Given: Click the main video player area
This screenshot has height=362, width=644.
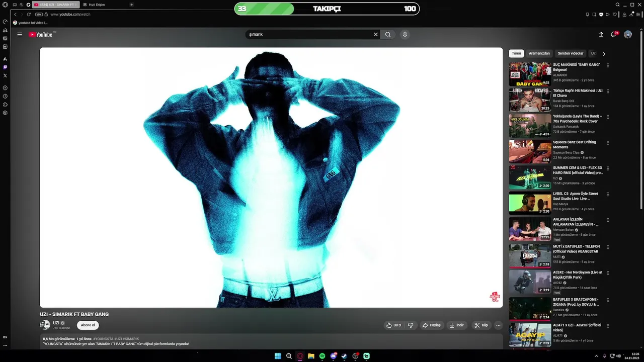Looking at the screenshot, I should point(271,177).
